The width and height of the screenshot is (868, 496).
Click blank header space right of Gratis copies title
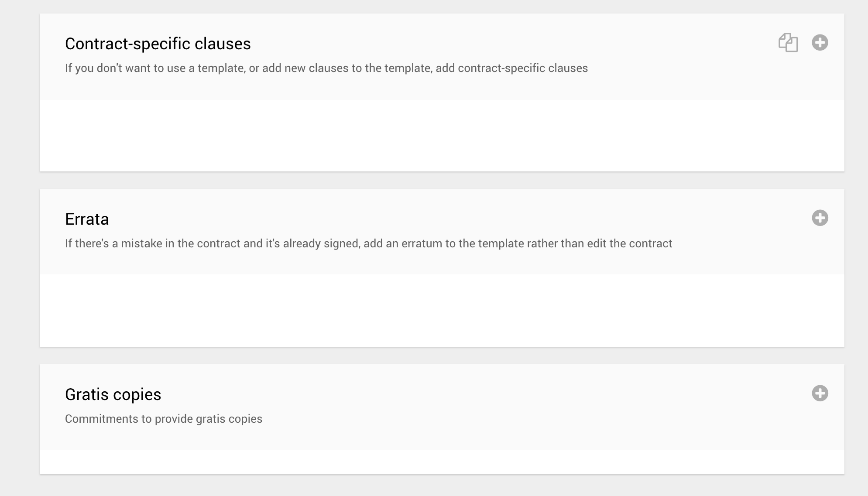436,393
